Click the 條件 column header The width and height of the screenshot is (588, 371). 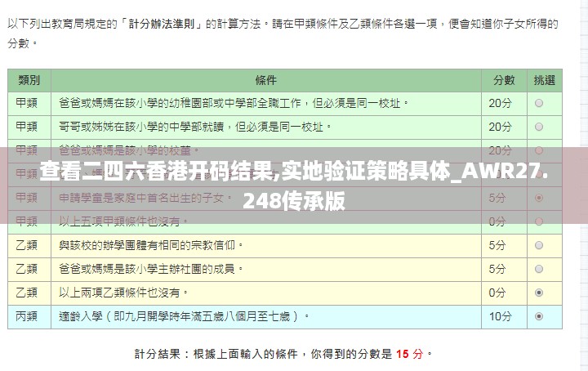pos(266,80)
